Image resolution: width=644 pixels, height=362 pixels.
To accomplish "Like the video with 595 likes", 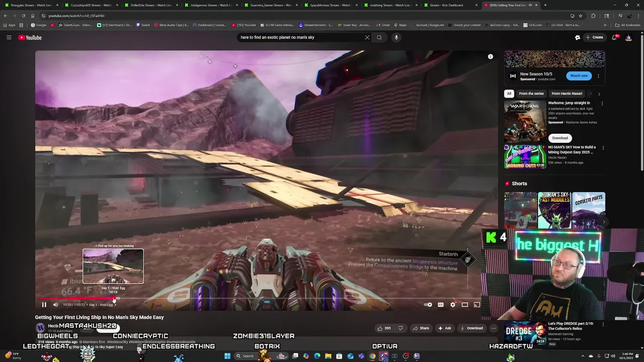I will pos(384,328).
